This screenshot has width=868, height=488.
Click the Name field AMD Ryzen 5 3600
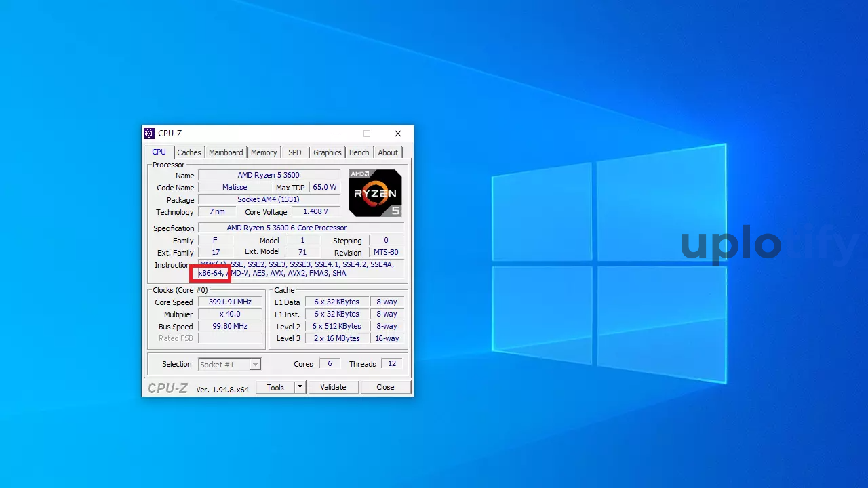(x=269, y=175)
